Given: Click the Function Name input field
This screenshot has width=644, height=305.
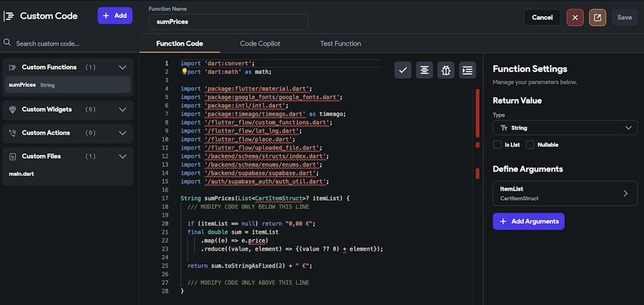Looking at the screenshot, I should tap(228, 22).
